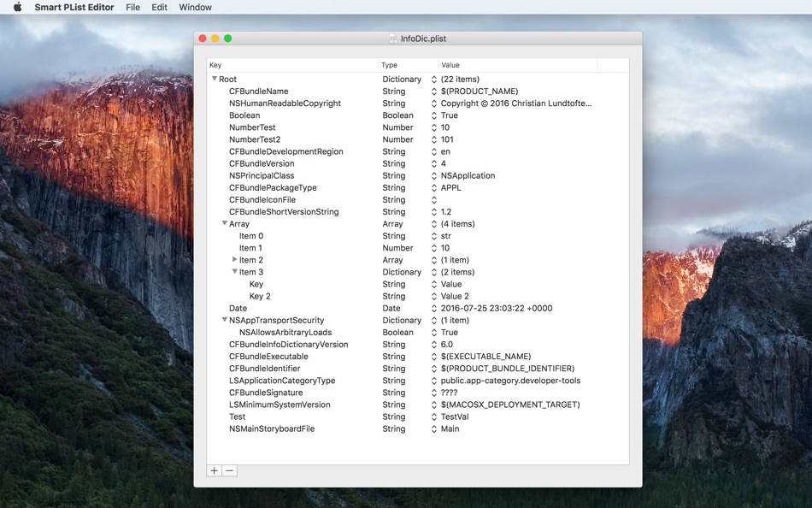Click the value Value 2
Image resolution: width=812 pixels, height=508 pixels.
pyautogui.click(x=455, y=296)
